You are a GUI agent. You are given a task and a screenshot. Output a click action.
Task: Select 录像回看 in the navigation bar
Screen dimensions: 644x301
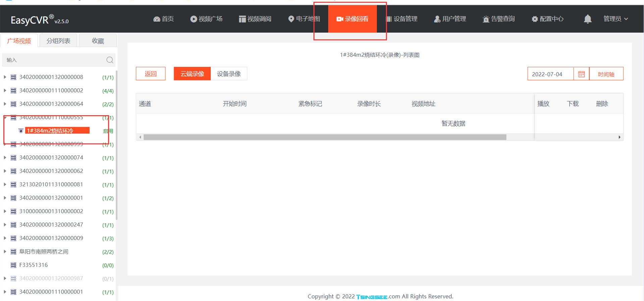click(352, 19)
